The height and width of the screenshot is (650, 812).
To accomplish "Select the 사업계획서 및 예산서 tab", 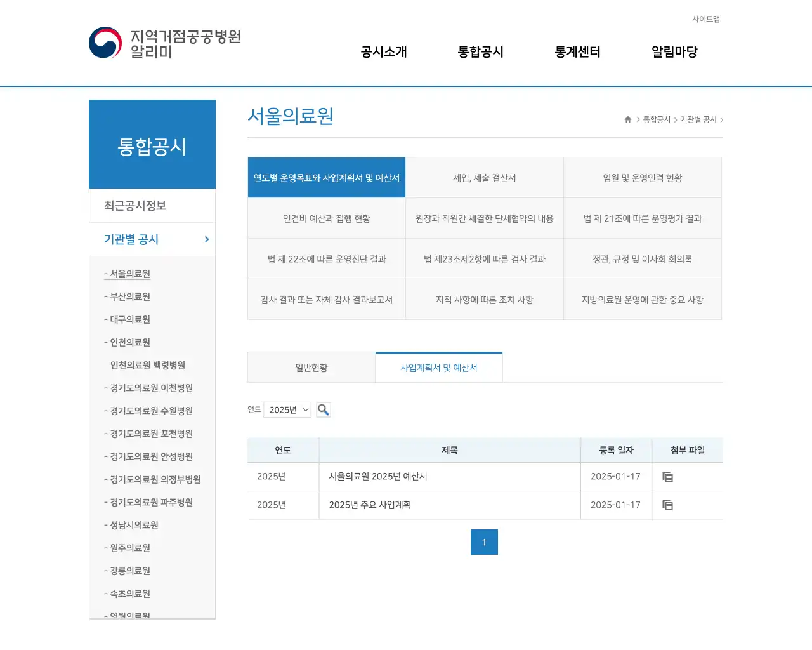I will 439,367.
